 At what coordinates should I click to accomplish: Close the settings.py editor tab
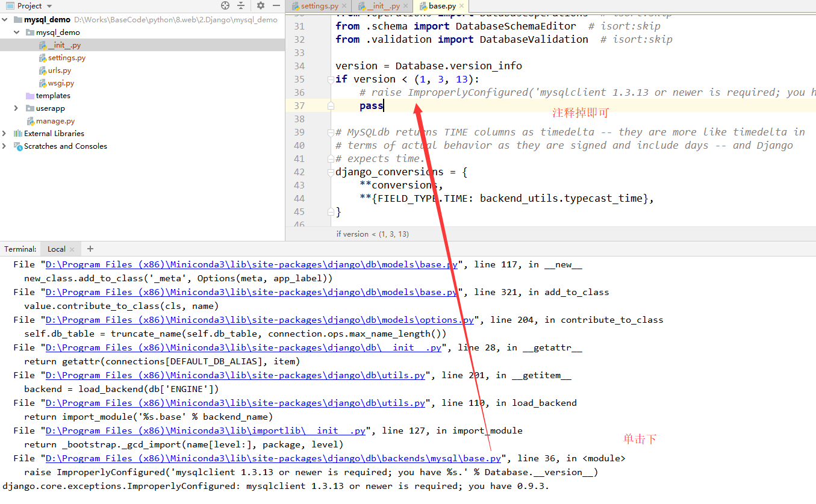(x=345, y=6)
